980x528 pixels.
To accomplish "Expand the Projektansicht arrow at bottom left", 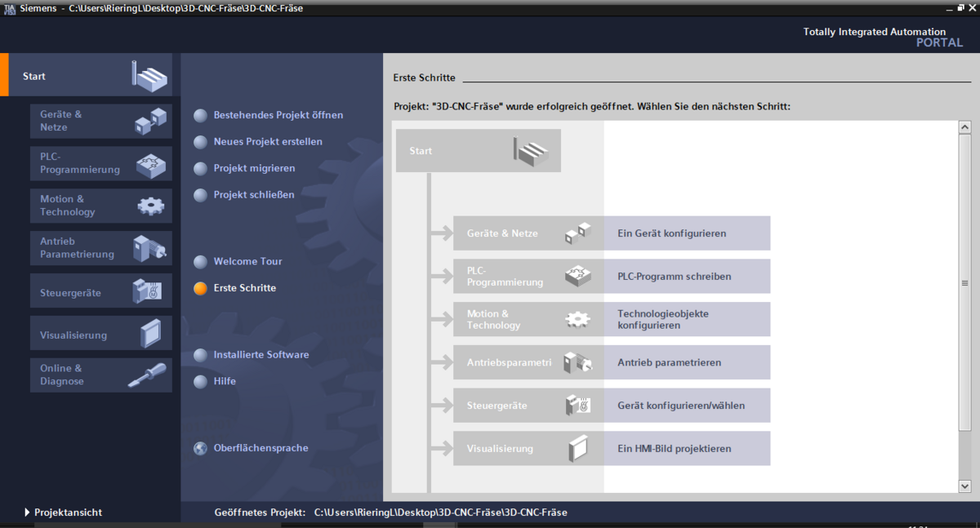I will click(x=27, y=512).
